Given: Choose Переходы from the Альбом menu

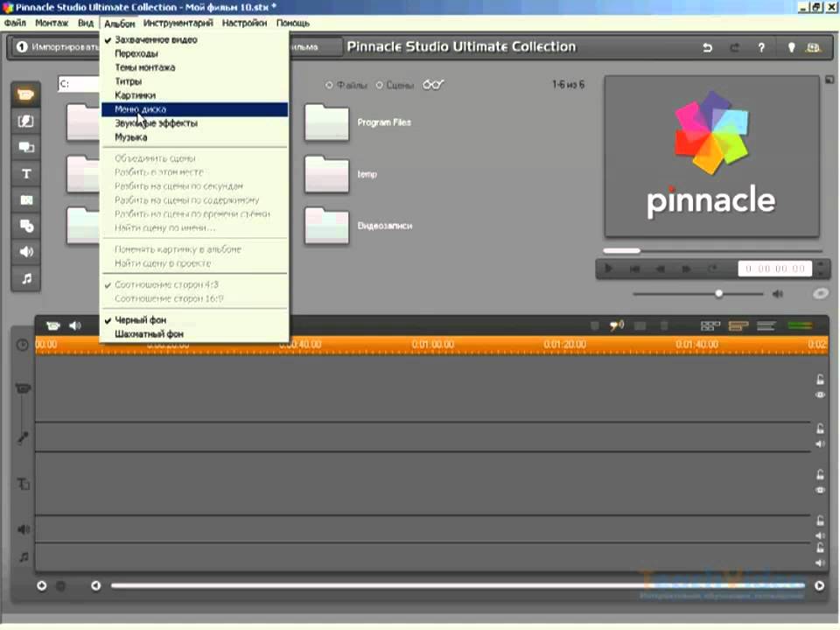Looking at the screenshot, I should pyautogui.click(x=194, y=53).
